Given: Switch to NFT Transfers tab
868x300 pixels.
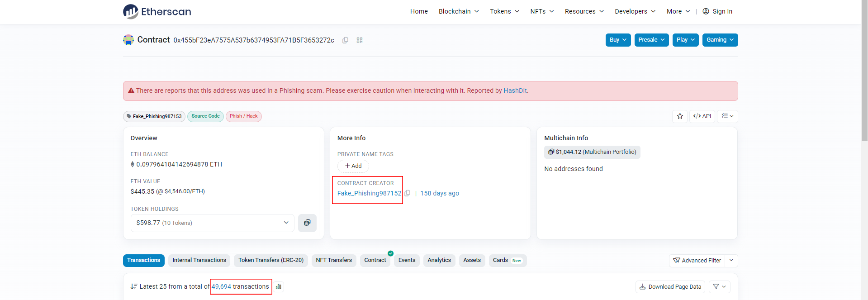Looking at the screenshot, I should (x=334, y=260).
